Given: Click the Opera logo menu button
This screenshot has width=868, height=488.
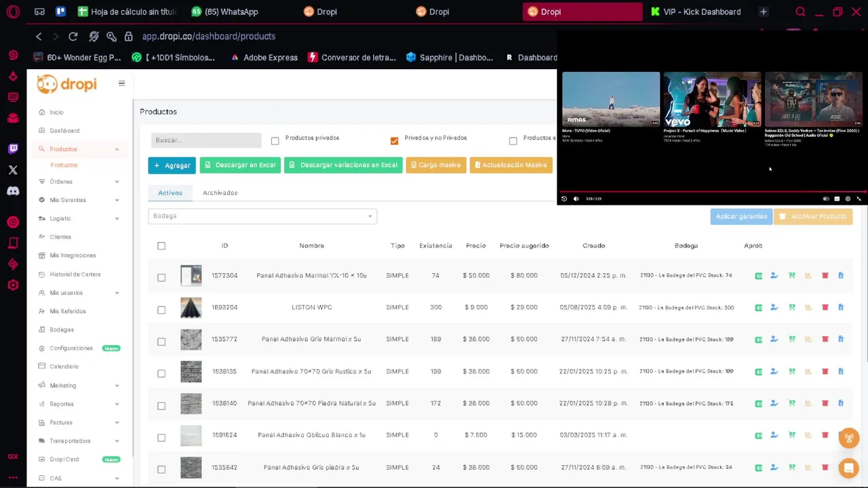Looking at the screenshot, I should tap(13, 12).
